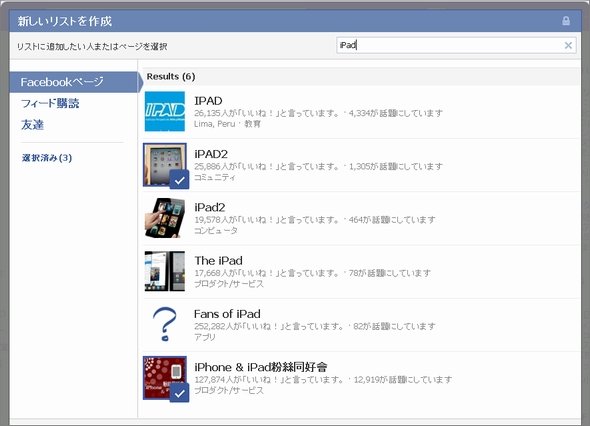The height and width of the screenshot is (426, 590).
Task: Show 選択済み (3) selected items
Action: (x=47, y=158)
